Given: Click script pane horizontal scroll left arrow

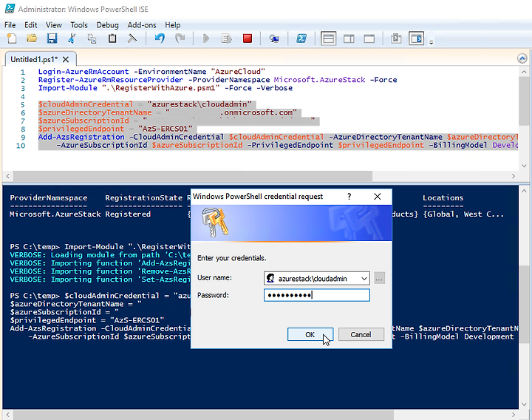Looking at the screenshot, I should pyautogui.click(x=8, y=176).
